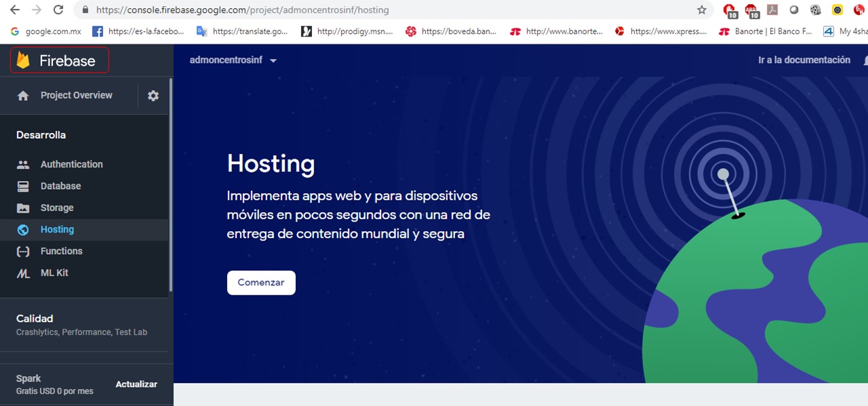Screen dimensions: 868x406
Task: Click the Authentication people icon
Action: point(23,165)
